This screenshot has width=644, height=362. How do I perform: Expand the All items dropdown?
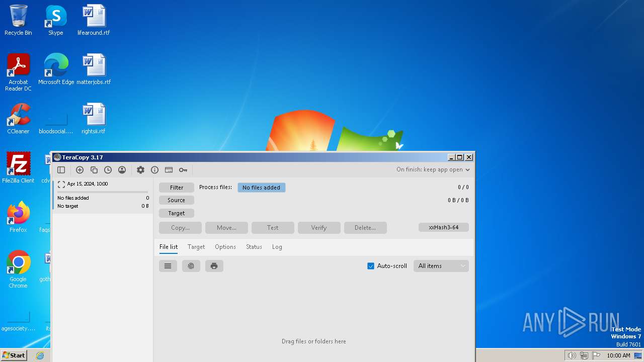pyautogui.click(x=441, y=266)
